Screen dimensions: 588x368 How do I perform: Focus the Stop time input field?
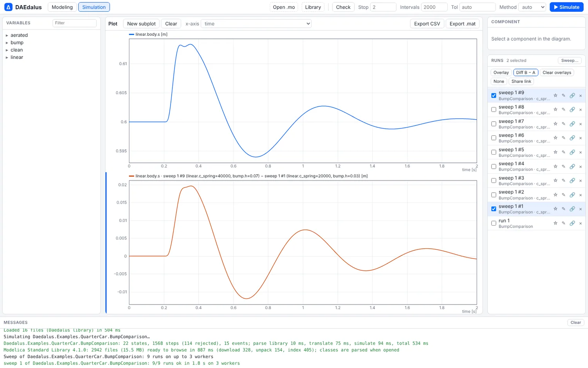pos(383,7)
